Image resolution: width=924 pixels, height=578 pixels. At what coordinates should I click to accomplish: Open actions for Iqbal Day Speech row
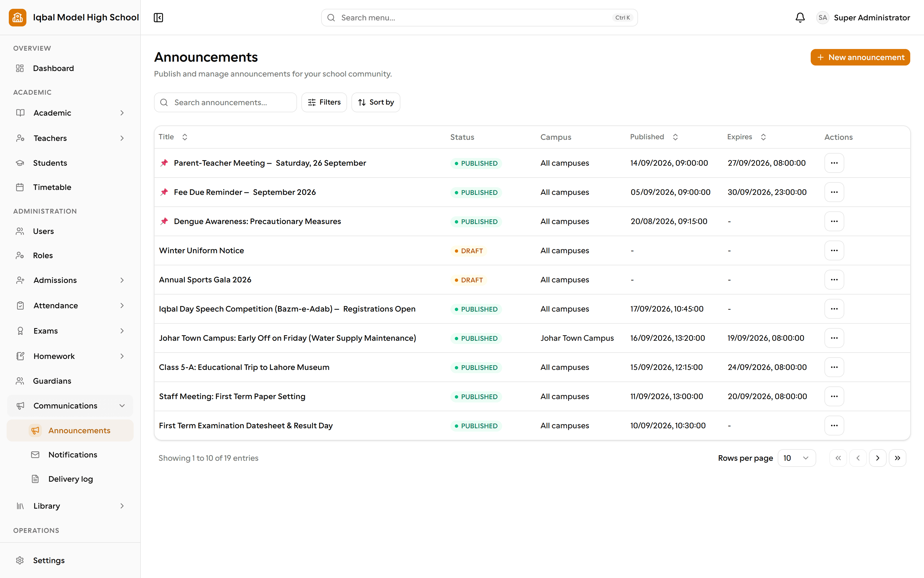coord(834,309)
